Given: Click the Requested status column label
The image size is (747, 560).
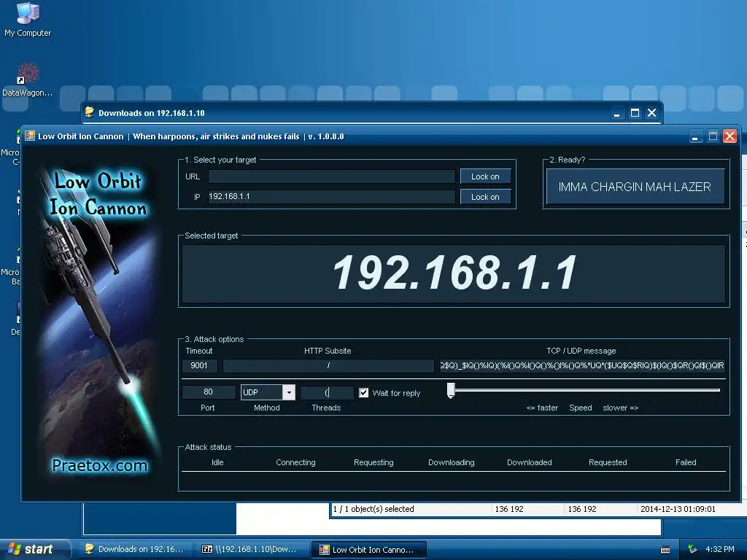Looking at the screenshot, I should click(608, 462).
